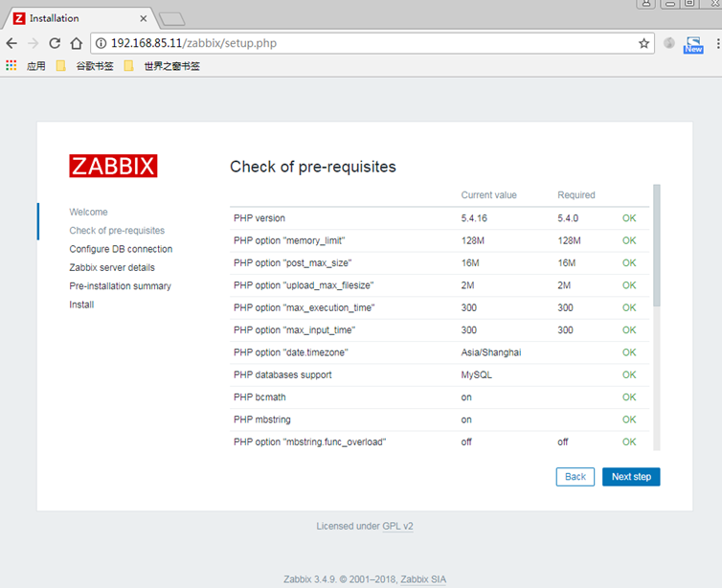Open the apps grid shortcut
Viewport: 722px width, 588px height.
point(11,66)
